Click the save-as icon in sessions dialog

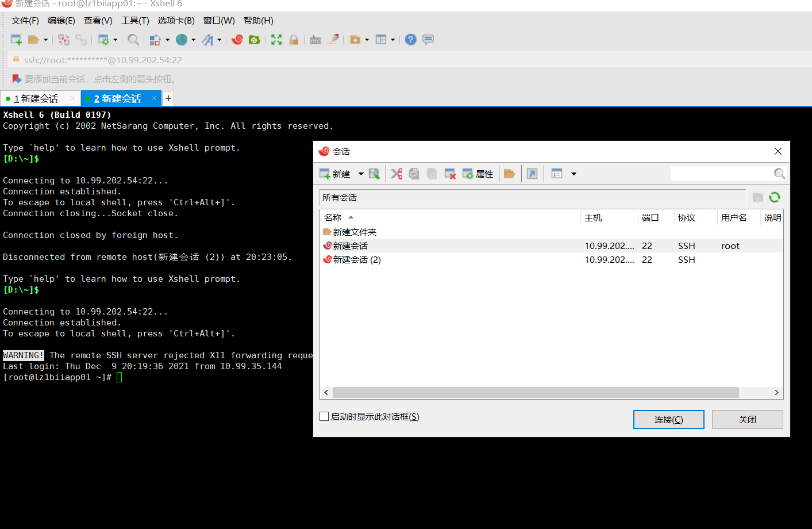coord(374,174)
